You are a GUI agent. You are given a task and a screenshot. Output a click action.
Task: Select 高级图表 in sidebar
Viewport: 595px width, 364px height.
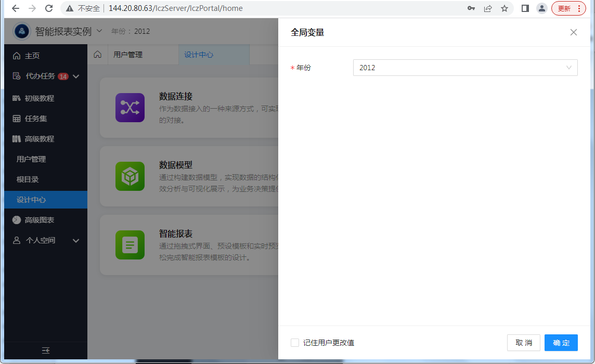pos(40,220)
